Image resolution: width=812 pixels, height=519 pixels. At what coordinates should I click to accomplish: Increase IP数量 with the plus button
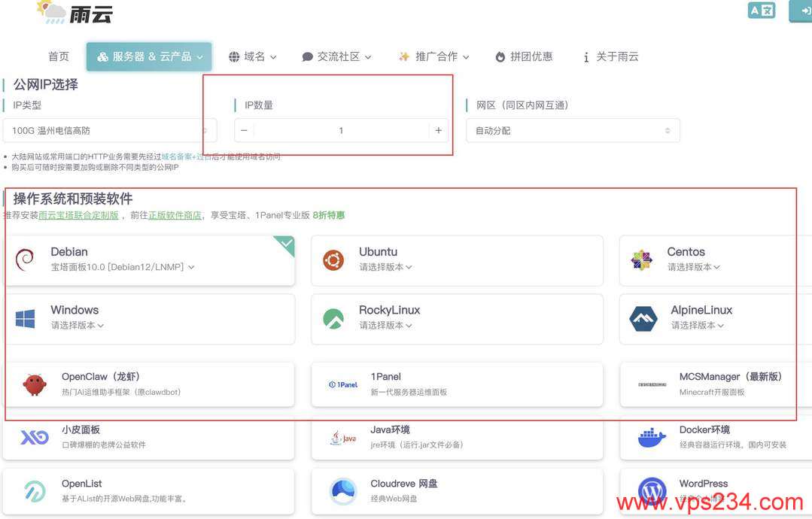pos(439,130)
